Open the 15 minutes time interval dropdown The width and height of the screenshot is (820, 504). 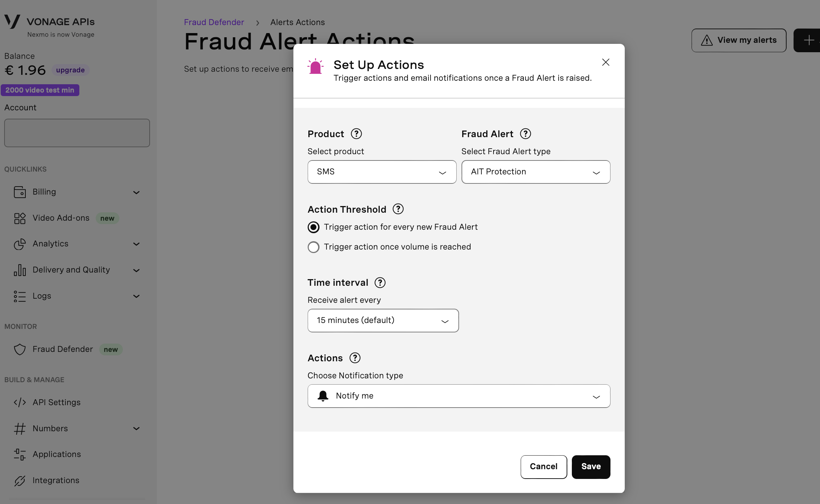point(383,320)
